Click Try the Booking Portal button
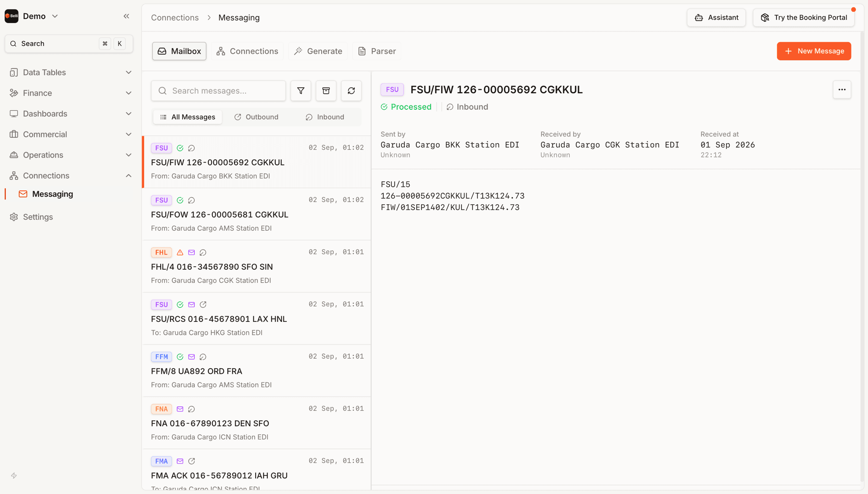The height and width of the screenshot is (494, 868). pyautogui.click(x=804, y=18)
